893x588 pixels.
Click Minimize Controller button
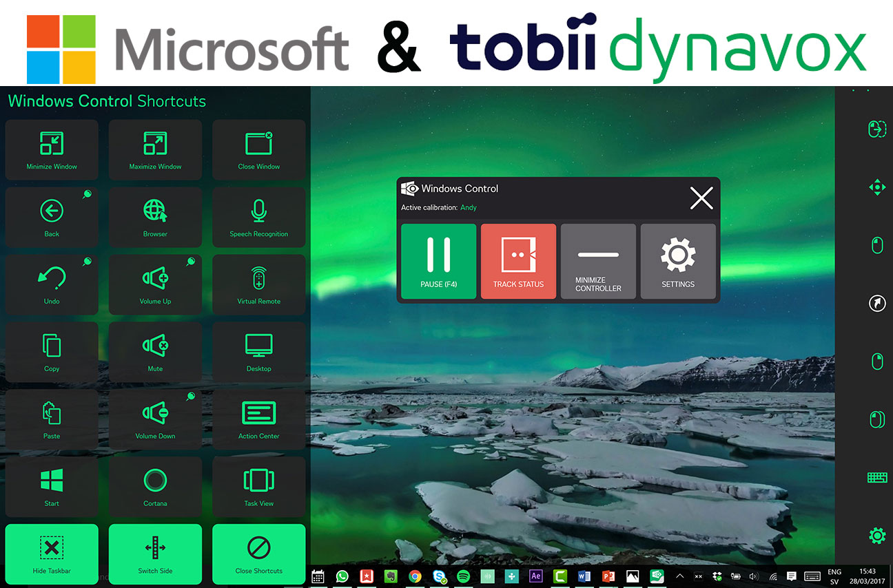(x=598, y=262)
